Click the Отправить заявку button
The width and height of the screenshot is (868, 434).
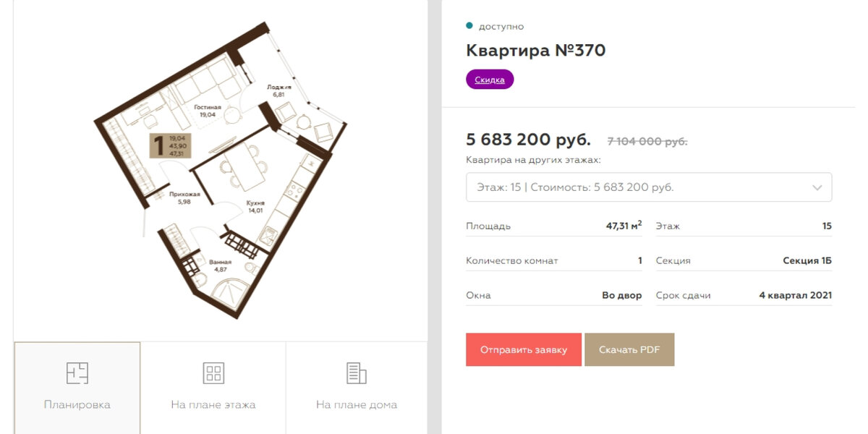click(x=523, y=349)
